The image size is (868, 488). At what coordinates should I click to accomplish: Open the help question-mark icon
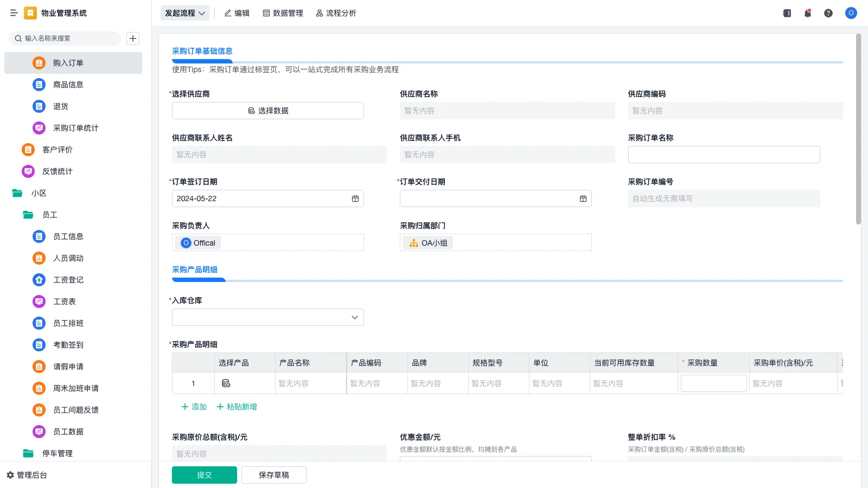pos(828,13)
